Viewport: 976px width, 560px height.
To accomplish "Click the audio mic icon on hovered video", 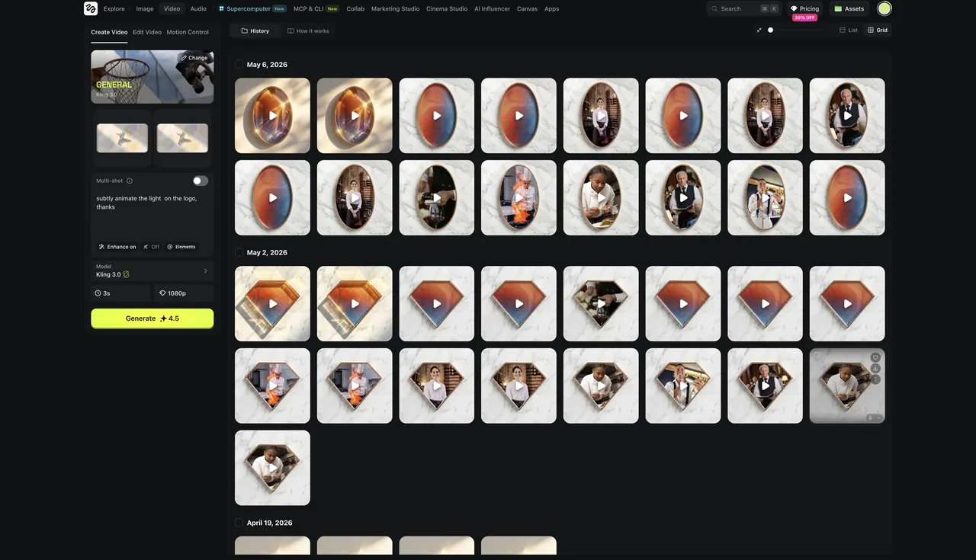I will [870, 418].
